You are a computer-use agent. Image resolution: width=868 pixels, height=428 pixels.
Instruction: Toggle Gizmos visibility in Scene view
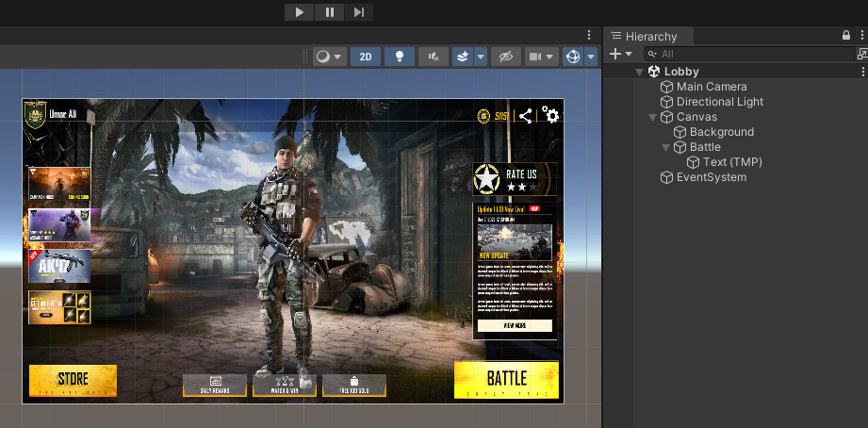click(573, 57)
